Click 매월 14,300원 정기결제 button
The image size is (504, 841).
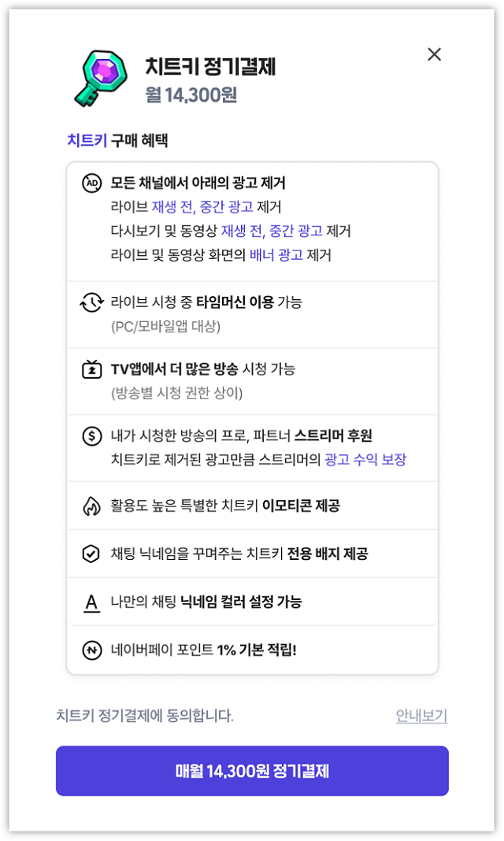[252, 771]
